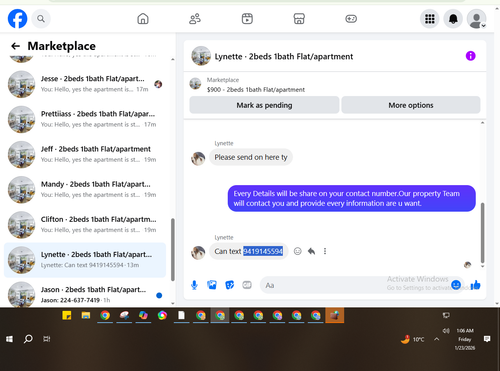500x371 pixels.
Task: Choose a sticker icon
Action: [230, 285]
